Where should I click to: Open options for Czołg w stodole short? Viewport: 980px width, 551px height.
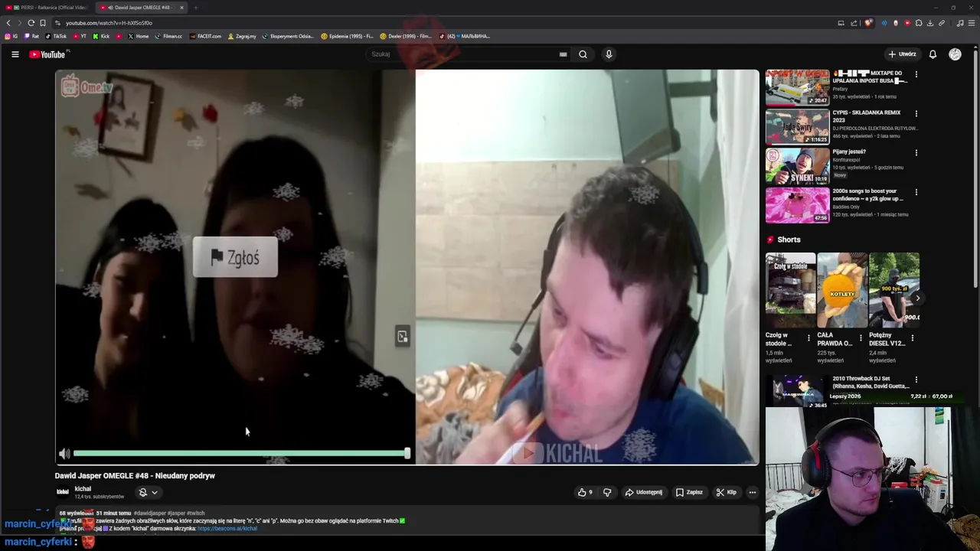click(808, 337)
